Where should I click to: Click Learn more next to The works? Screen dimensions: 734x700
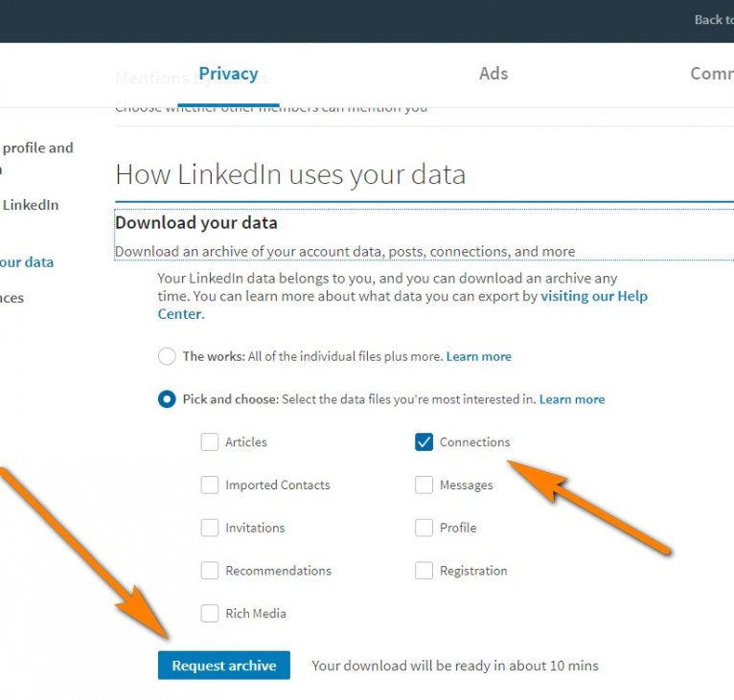[478, 356]
